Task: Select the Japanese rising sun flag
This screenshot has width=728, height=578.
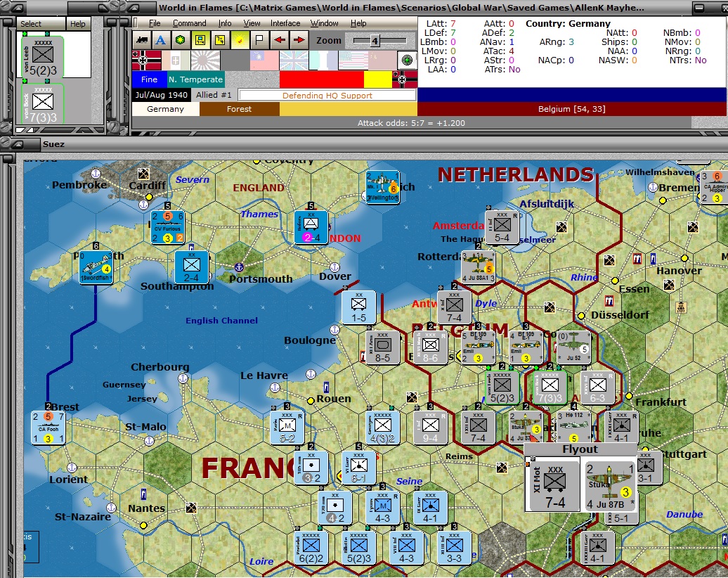Action: tap(205, 60)
